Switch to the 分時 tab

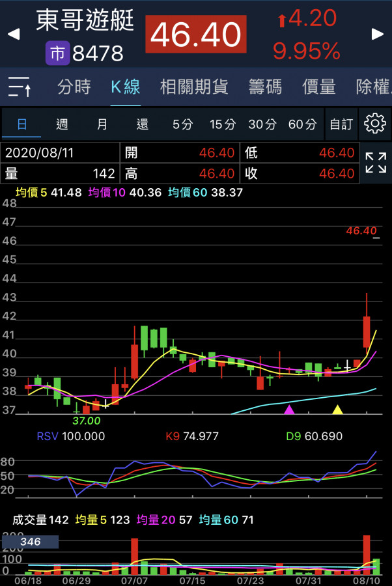(74, 87)
